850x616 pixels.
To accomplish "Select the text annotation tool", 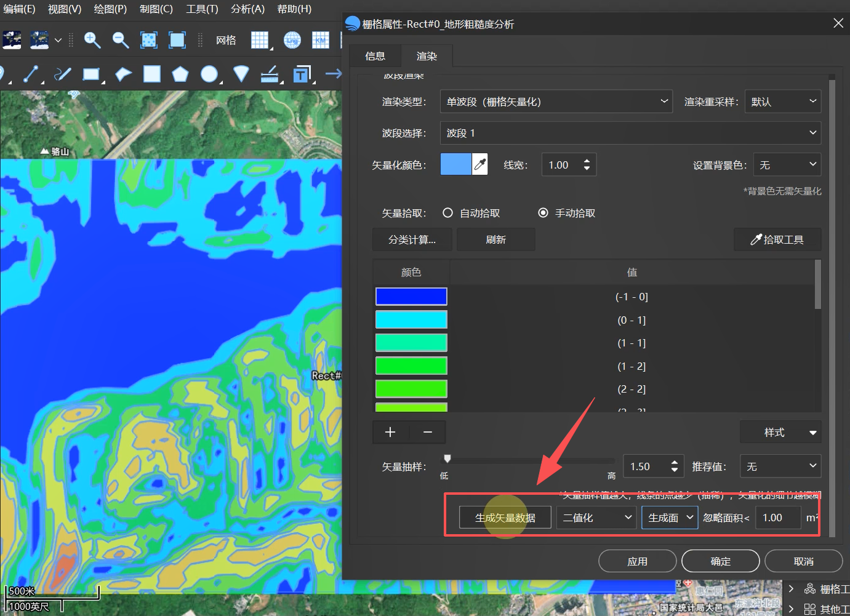I will pos(302,74).
